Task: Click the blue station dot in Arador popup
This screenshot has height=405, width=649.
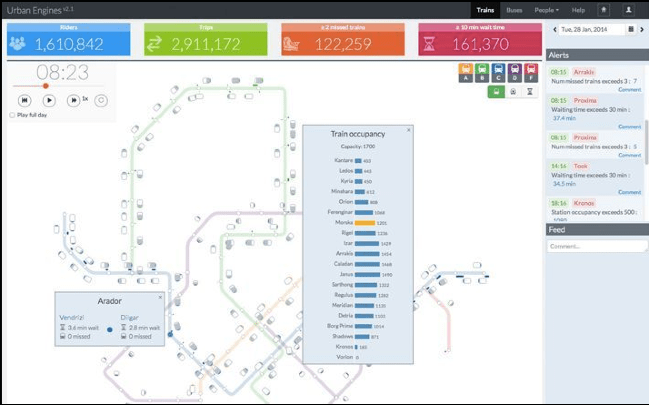Action: (110, 330)
